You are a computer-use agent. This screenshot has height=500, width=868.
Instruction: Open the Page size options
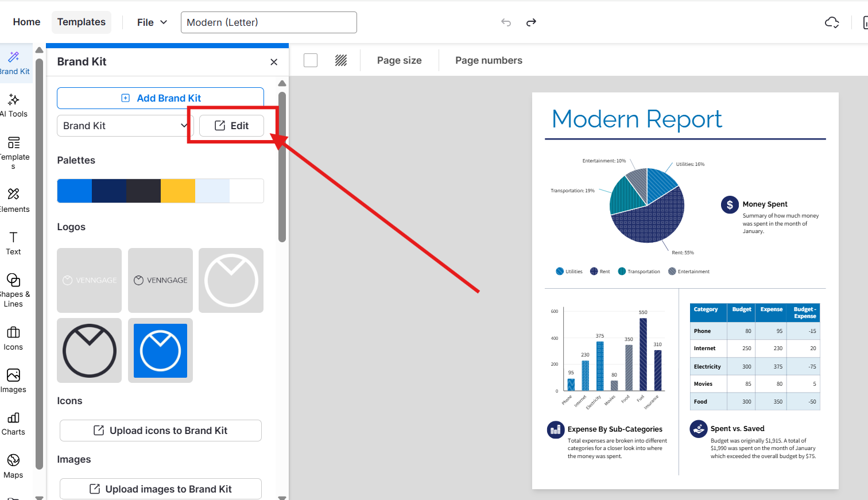[x=399, y=60]
